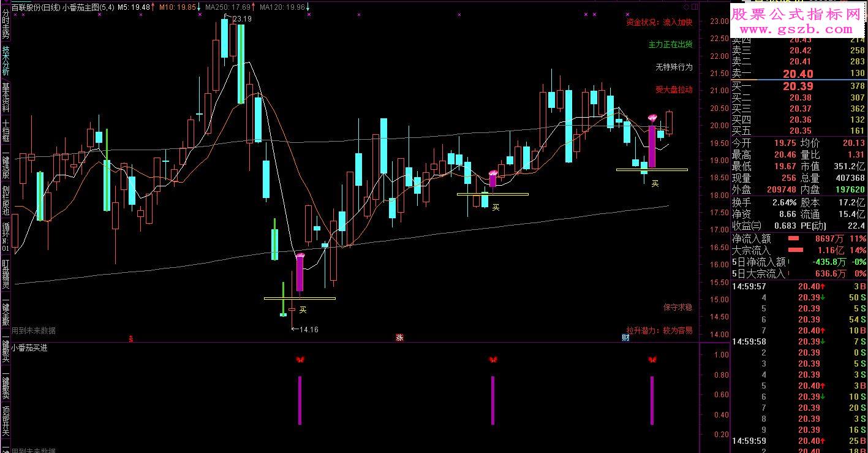Click the 小番茄买进 sub-chart title
Viewport: 868px width, 453px height.
click(x=30, y=348)
